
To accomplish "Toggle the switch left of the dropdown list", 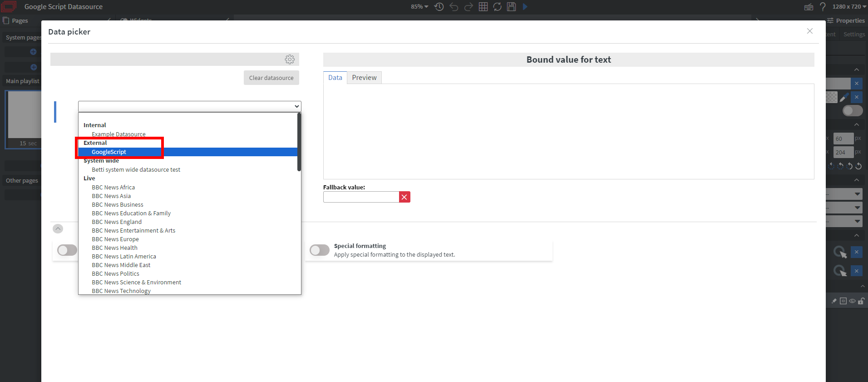I will pos(67,250).
